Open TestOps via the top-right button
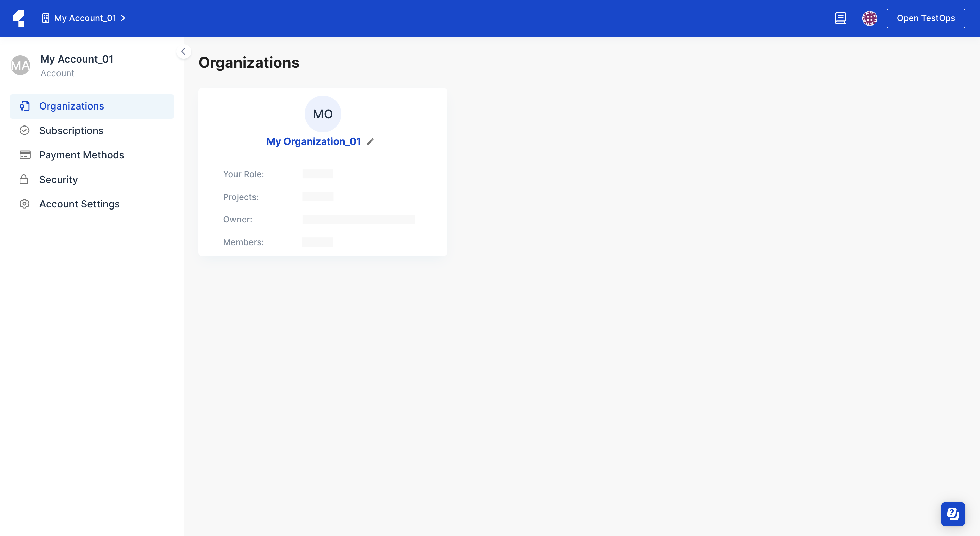This screenshot has width=980, height=536. coord(926,18)
